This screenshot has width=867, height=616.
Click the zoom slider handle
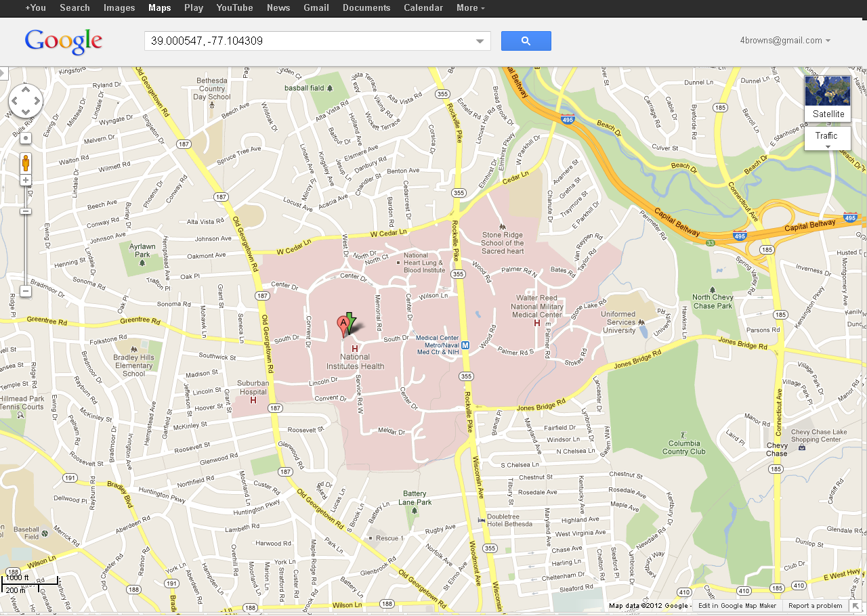click(x=26, y=211)
